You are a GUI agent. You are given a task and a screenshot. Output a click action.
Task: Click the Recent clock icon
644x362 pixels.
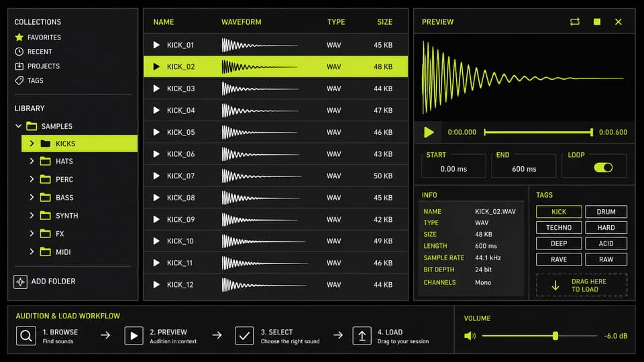click(x=19, y=52)
